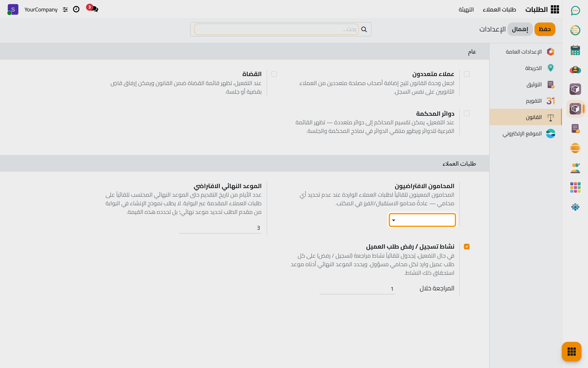Image resolution: width=588 pixels, height=368 pixels.
Task: Open the contacts icon in sidebar
Action: 575,70
